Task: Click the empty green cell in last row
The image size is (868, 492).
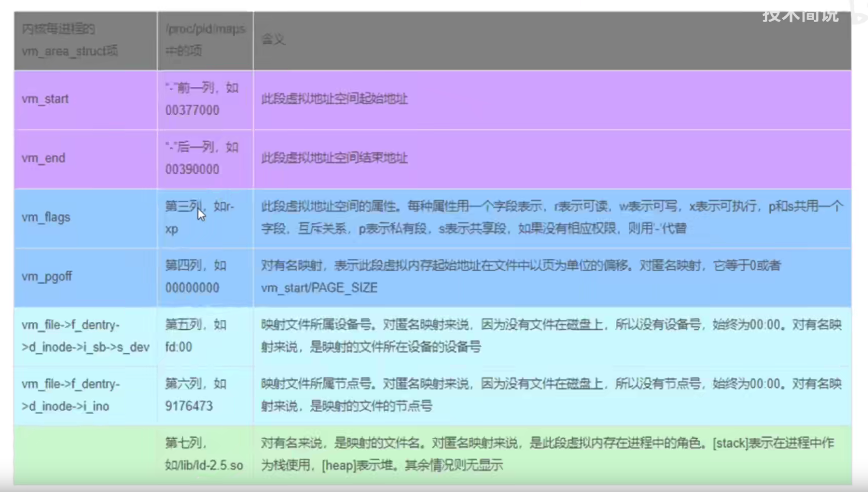Action: tap(85, 454)
